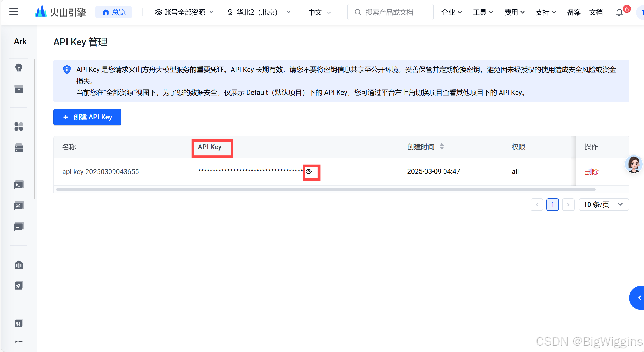Open the lightbulb sidebar icon
The image size is (644, 352).
pyautogui.click(x=19, y=68)
